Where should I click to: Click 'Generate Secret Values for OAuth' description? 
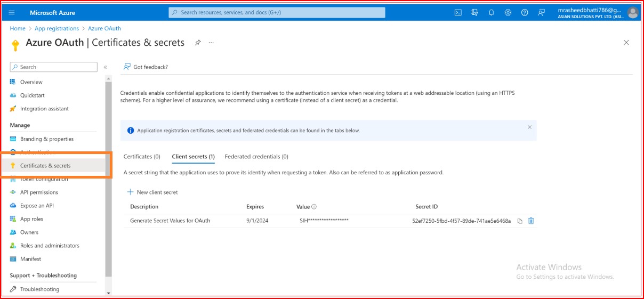coord(170,221)
